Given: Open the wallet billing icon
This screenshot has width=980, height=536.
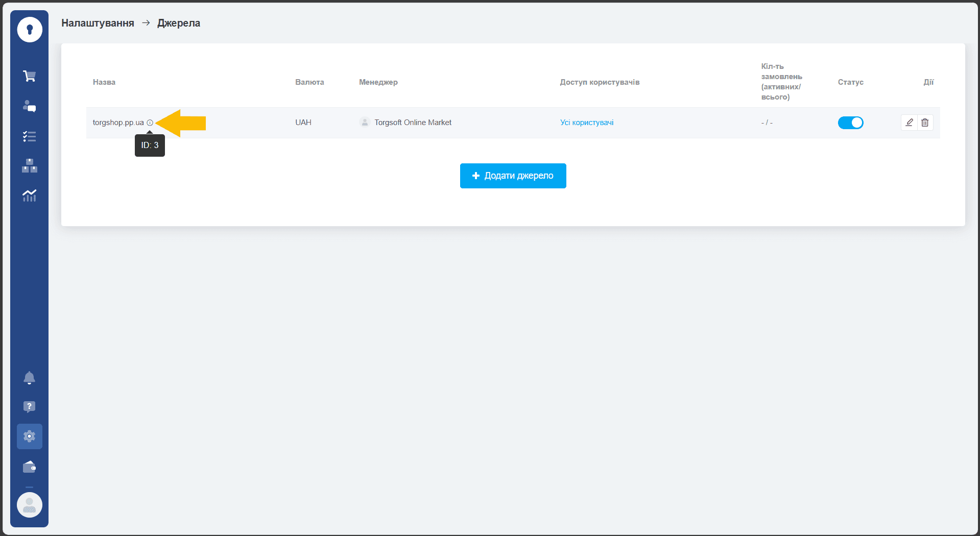Looking at the screenshot, I should coord(29,467).
